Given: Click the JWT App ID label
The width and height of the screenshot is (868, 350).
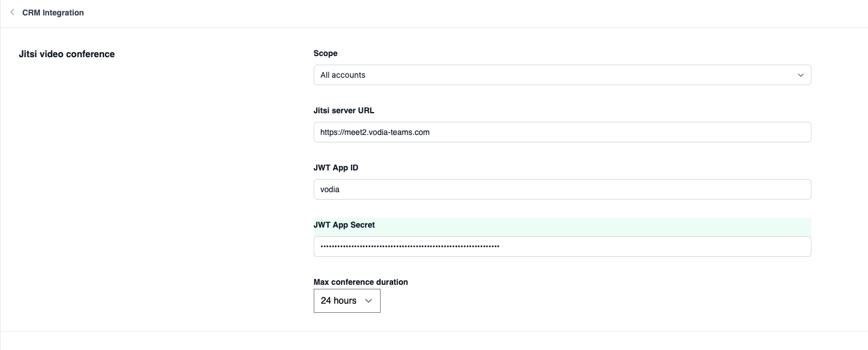Looking at the screenshot, I should pyautogui.click(x=336, y=168).
